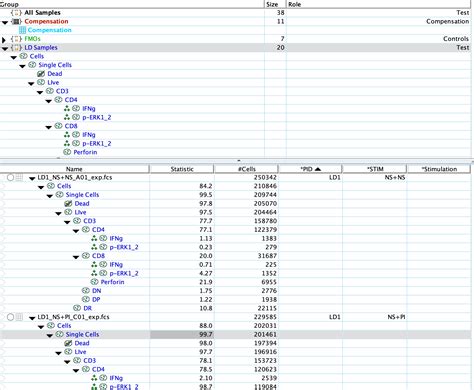The image size is (474, 390).
Task: Click the Boolean tree icon on IFNg row with 1383 cells
Action: 94,238
